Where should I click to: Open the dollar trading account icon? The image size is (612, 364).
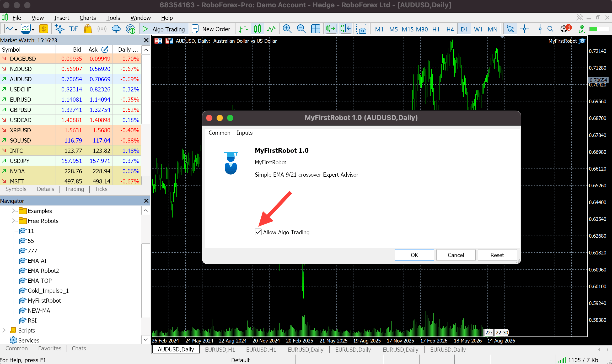coord(44,29)
